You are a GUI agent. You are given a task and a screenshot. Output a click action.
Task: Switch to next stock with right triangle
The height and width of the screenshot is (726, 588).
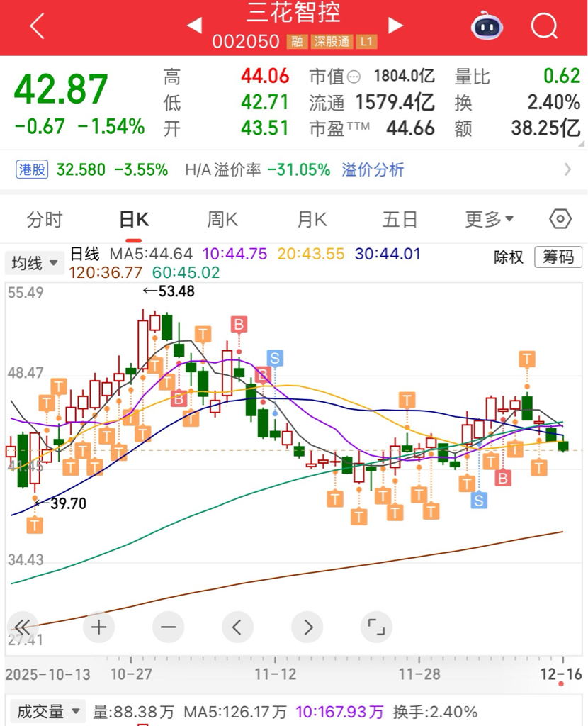[395, 25]
